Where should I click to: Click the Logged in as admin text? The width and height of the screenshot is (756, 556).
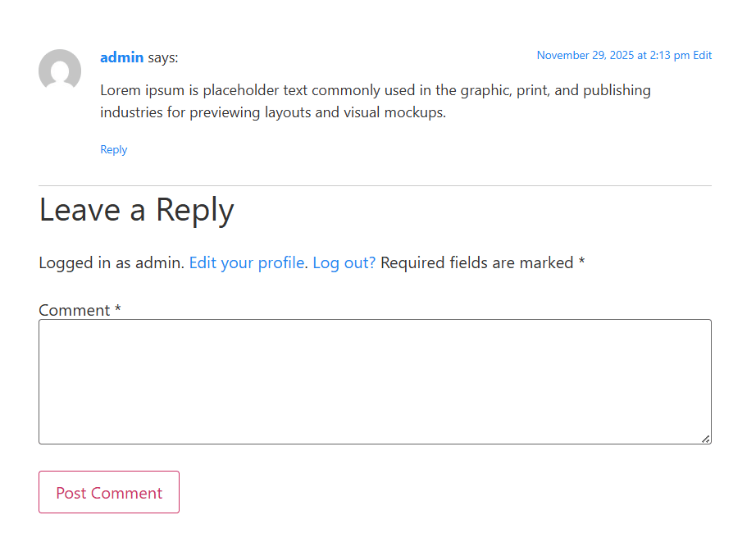pyautogui.click(x=112, y=262)
